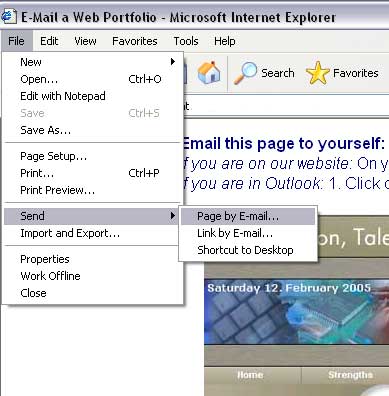Open the Tools menu

coord(186,41)
